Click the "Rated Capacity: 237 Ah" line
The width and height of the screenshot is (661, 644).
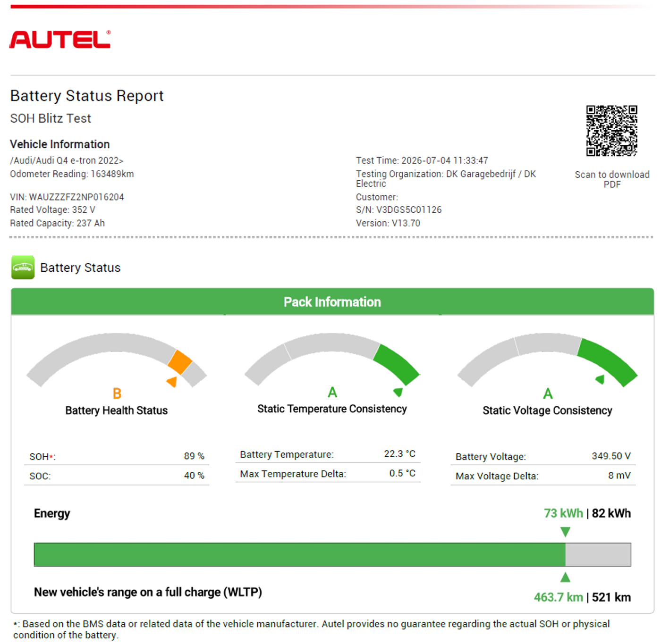pyautogui.click(x=58, y=223)
